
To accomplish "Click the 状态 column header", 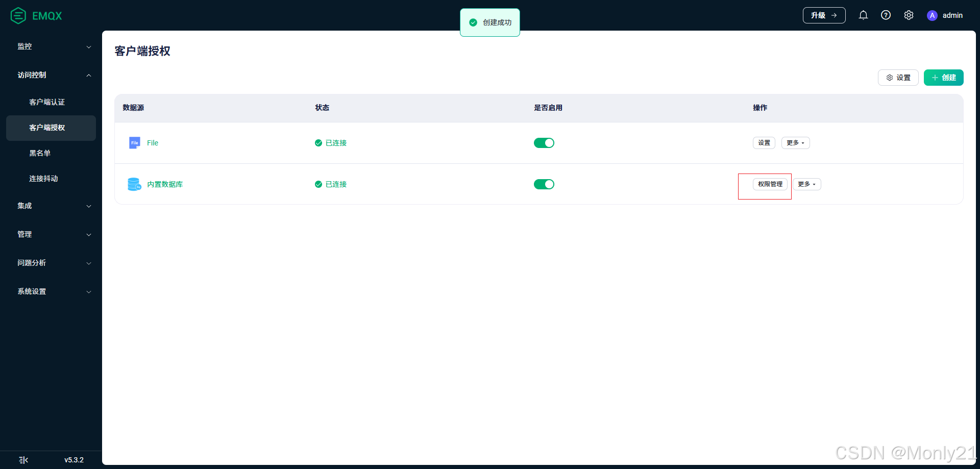I will pyautogui.click(x=322, y=108).
